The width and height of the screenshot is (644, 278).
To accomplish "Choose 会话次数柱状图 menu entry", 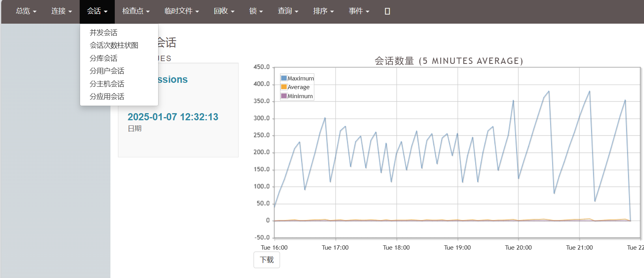I will [114, 45].
